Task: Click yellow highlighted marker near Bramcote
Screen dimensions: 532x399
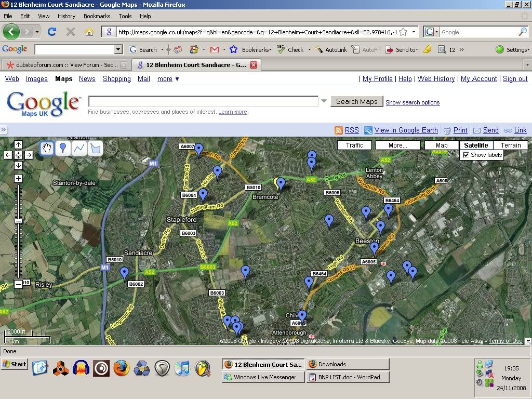Action: coord(276,183)
